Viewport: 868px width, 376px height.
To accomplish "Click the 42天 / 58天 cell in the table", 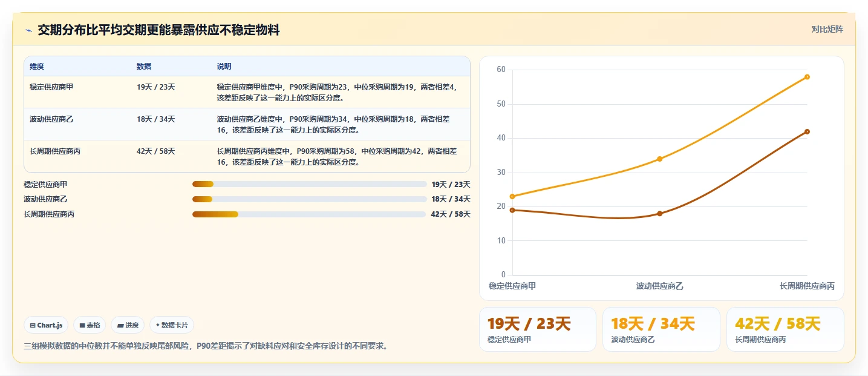I will point(156,151).
